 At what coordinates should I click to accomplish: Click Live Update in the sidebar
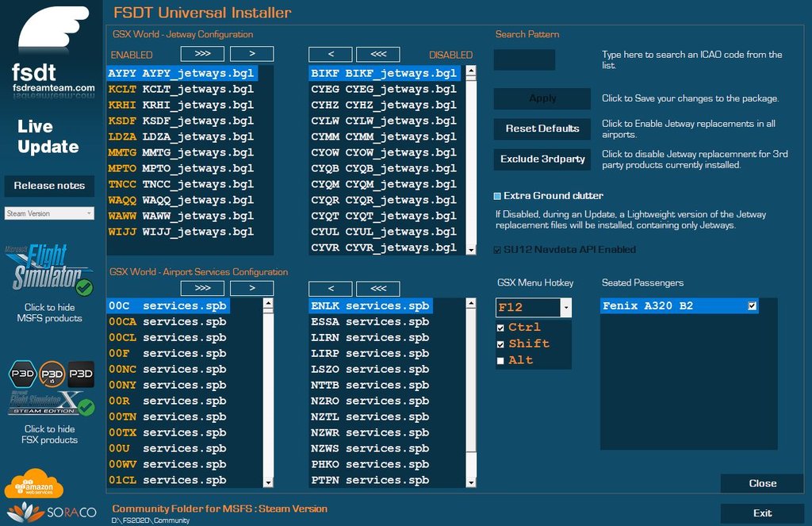click(48, 136)
